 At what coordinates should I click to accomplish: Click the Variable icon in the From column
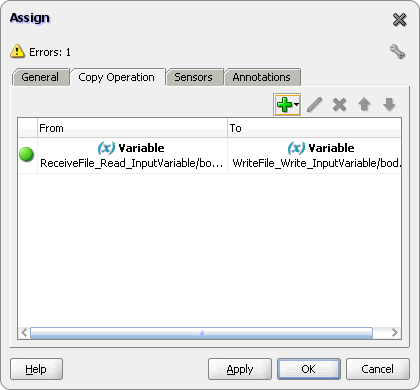[x=106, y=148]
